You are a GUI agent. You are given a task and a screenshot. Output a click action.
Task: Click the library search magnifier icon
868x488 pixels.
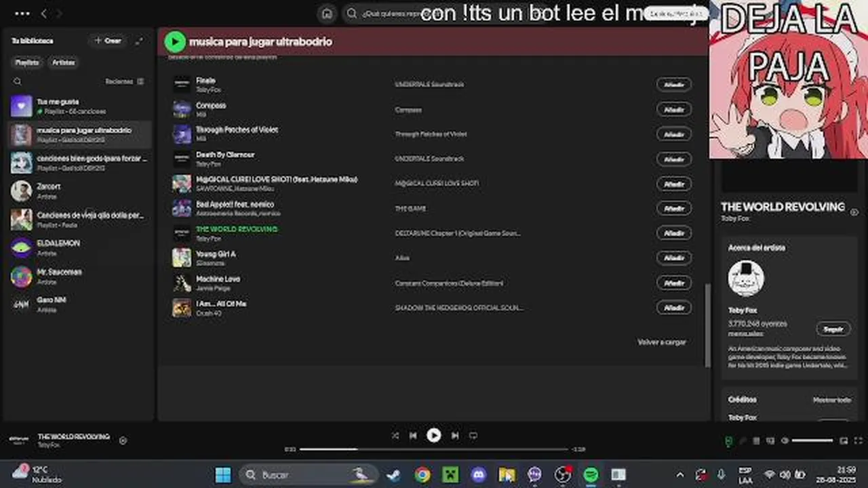(18, 81)
